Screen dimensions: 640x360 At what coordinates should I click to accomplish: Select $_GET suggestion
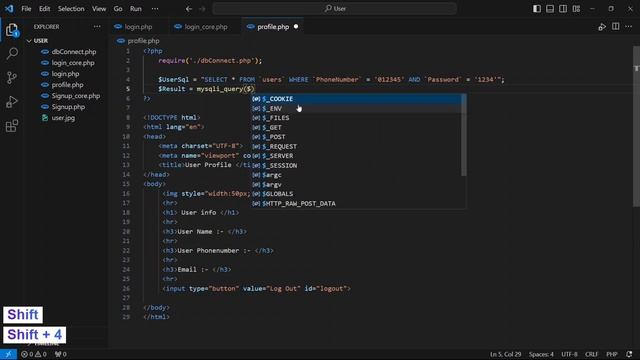(x=356, y=127)
